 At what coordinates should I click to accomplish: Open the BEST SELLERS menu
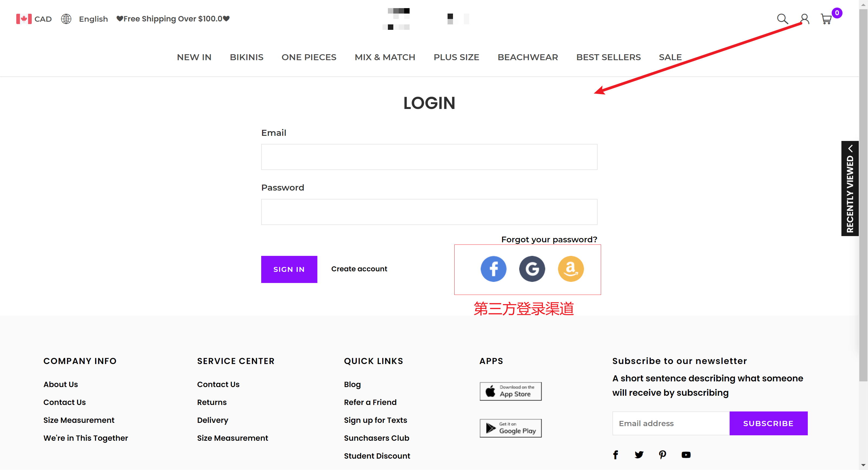point(608,57)
